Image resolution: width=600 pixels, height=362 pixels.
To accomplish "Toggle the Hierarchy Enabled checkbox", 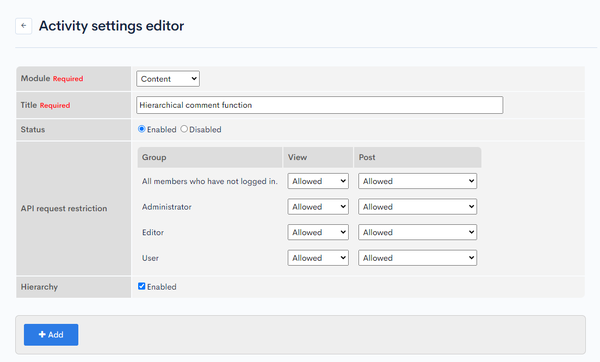I will click(x=142, y=286).
